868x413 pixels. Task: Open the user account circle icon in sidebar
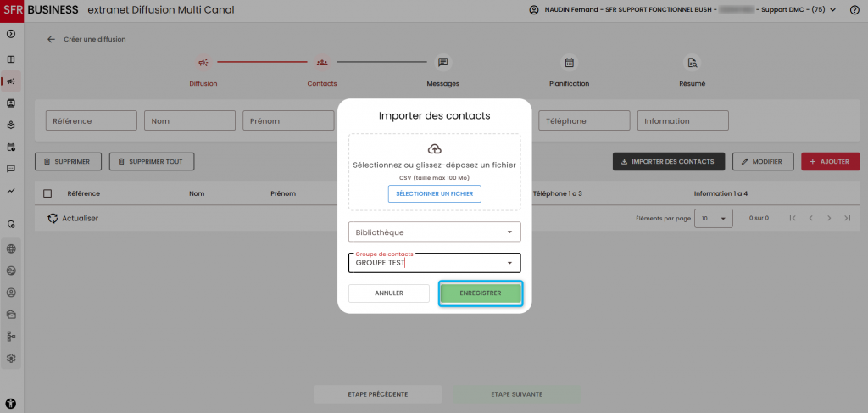coord(11,293)
